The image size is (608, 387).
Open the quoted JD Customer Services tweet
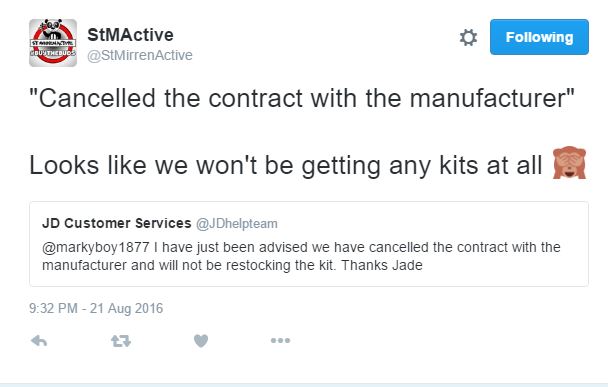tap(309, 244)
